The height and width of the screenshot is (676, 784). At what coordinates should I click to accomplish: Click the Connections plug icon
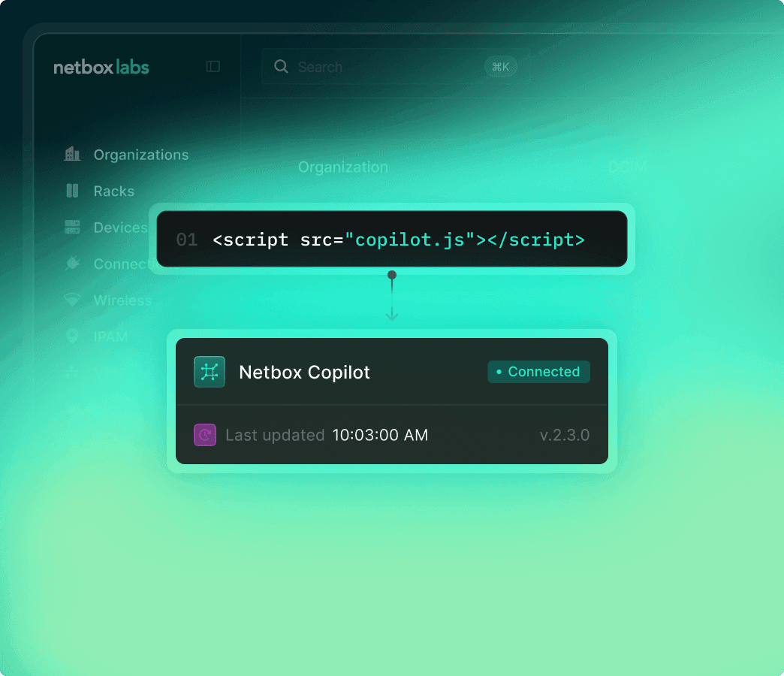click(72, 264)
